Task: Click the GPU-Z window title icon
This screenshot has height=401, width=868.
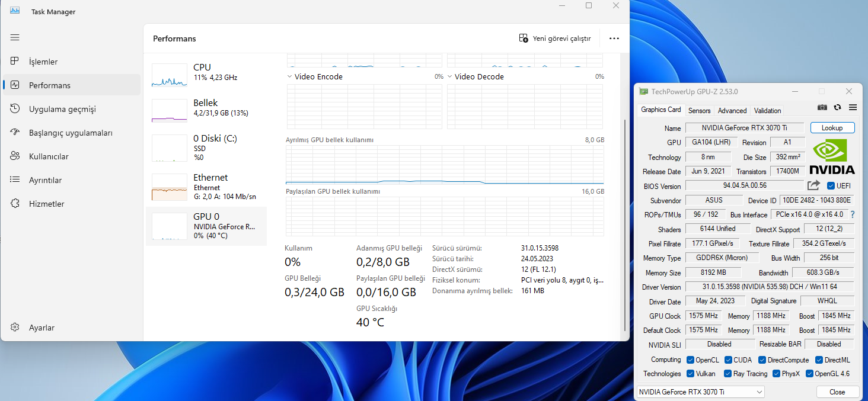Action: pyautogui.click(x=643, y=92)
